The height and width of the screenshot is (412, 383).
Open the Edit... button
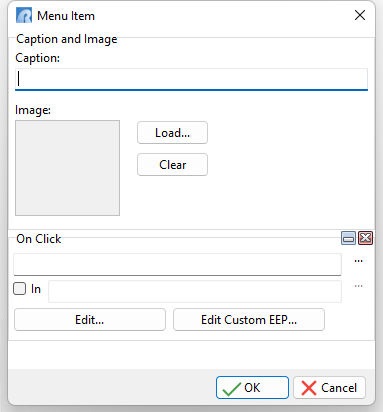tap(90, 320)
